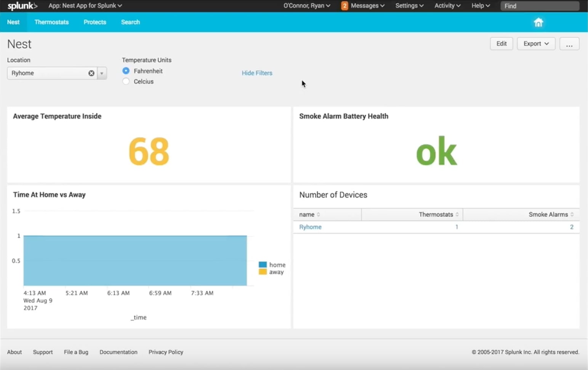Viewport: 588px width, 370px height.
Task: Switch to the Thermostats tab
Action: tap(51, 22)
